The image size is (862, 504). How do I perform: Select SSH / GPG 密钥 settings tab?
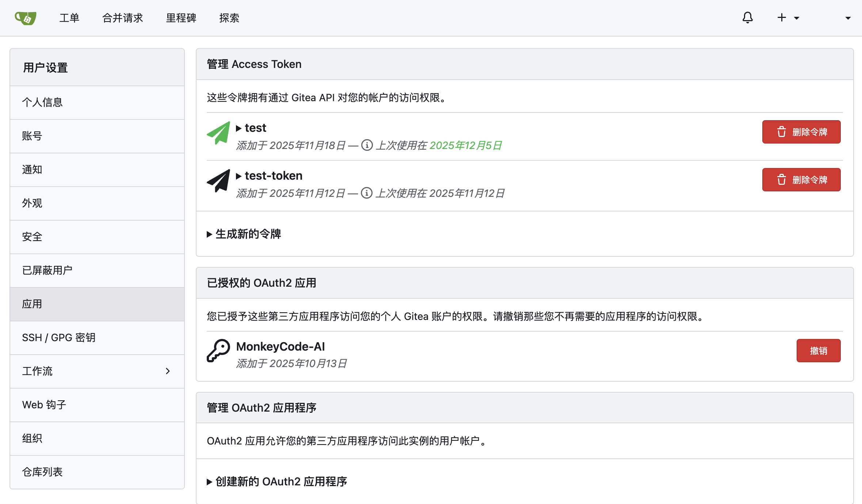[x=58, y=337]
